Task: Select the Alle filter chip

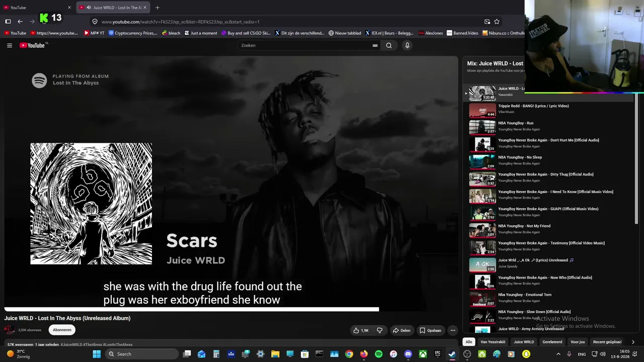Action: click(469, 342)
